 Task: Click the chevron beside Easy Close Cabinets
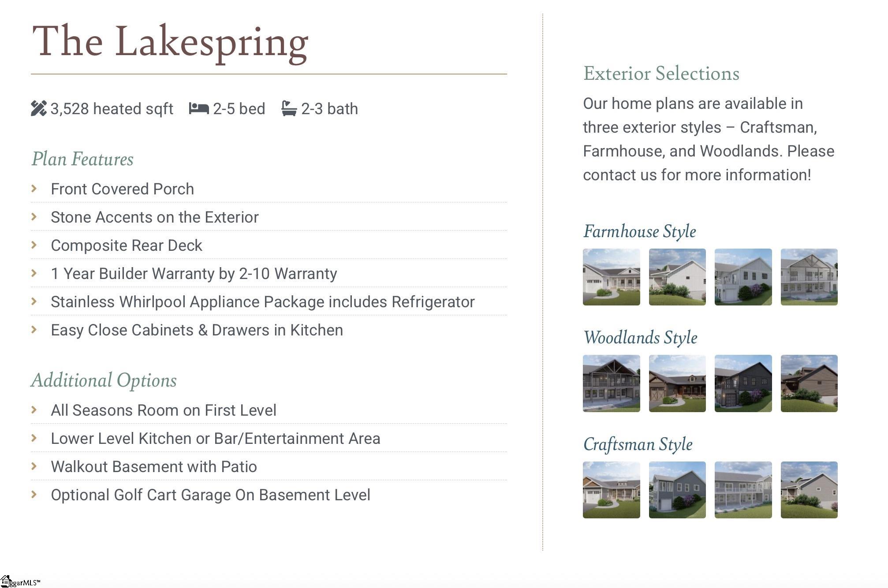(34, 330)
